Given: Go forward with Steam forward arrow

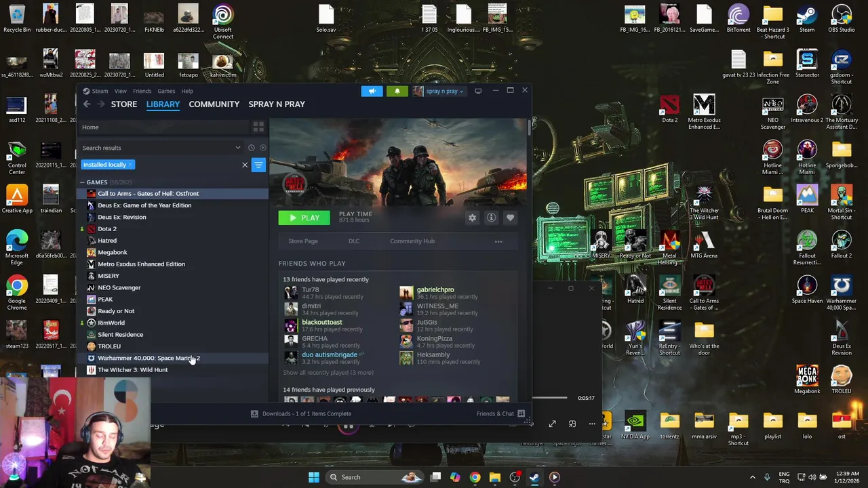Looking at the screenshot, I should (x=101, y=104).
